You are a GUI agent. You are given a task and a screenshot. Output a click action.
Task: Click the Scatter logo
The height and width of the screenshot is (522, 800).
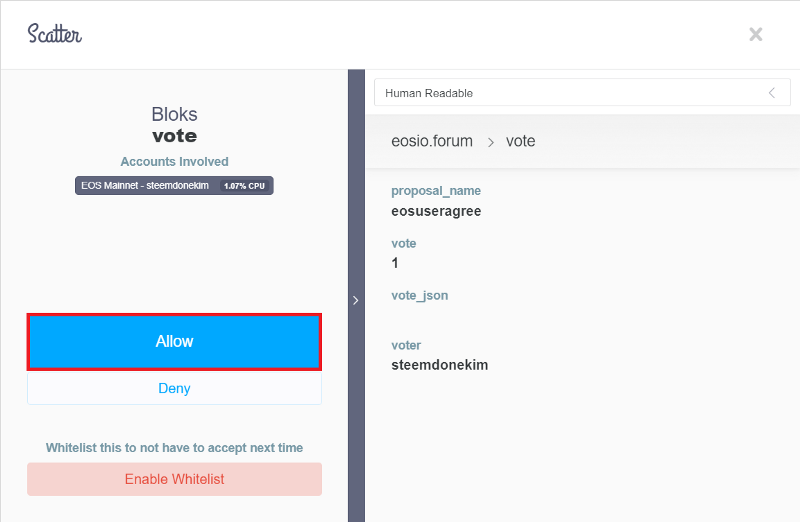(x=55, y=34)
